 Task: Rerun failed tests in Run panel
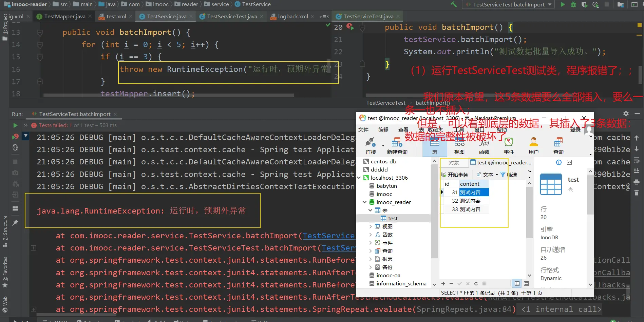click(15, 137)
